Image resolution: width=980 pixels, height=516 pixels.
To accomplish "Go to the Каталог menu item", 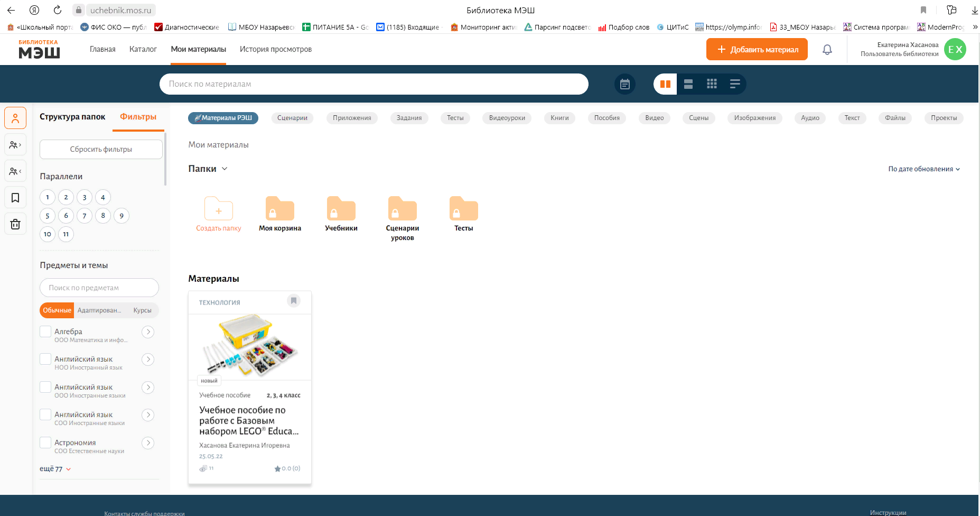I will tap(143, 49).
